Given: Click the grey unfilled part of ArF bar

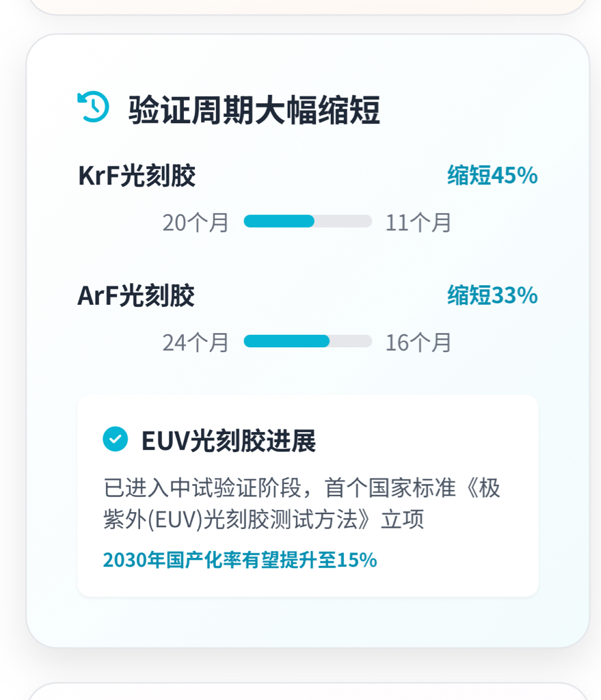Looking at the screenshot, I should tap(351, 341).
